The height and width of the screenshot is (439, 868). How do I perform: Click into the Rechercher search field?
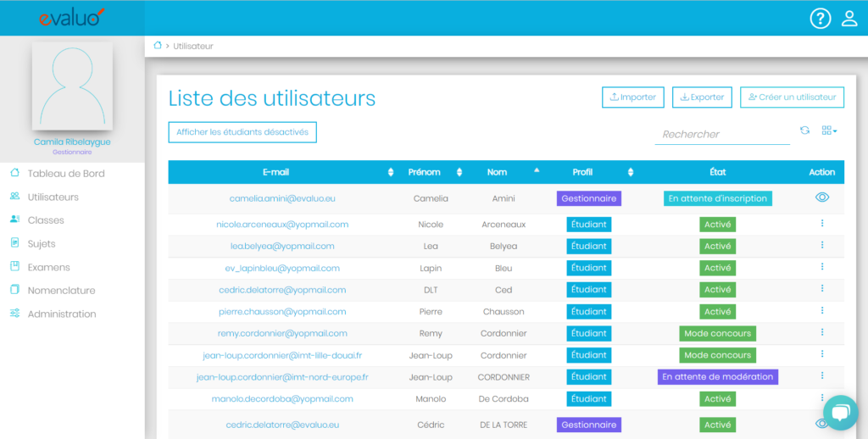click(x=721, y=134)
